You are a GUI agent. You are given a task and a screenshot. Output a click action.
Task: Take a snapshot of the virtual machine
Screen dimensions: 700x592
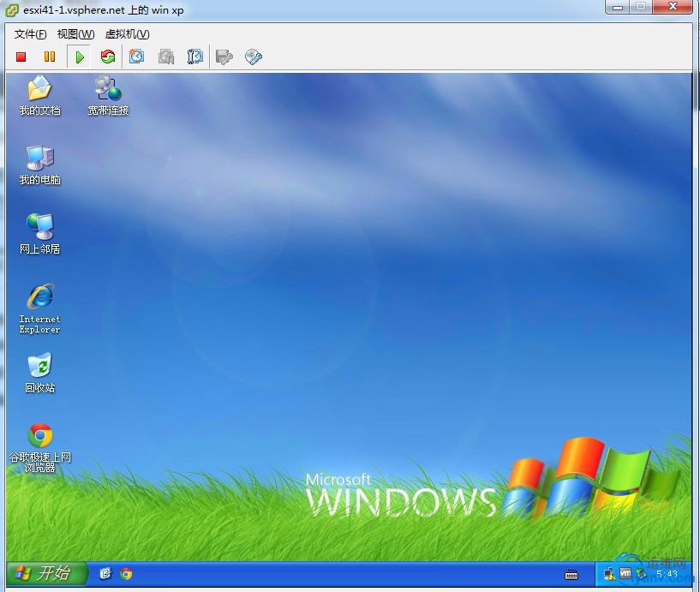click(x=136, y=57)
